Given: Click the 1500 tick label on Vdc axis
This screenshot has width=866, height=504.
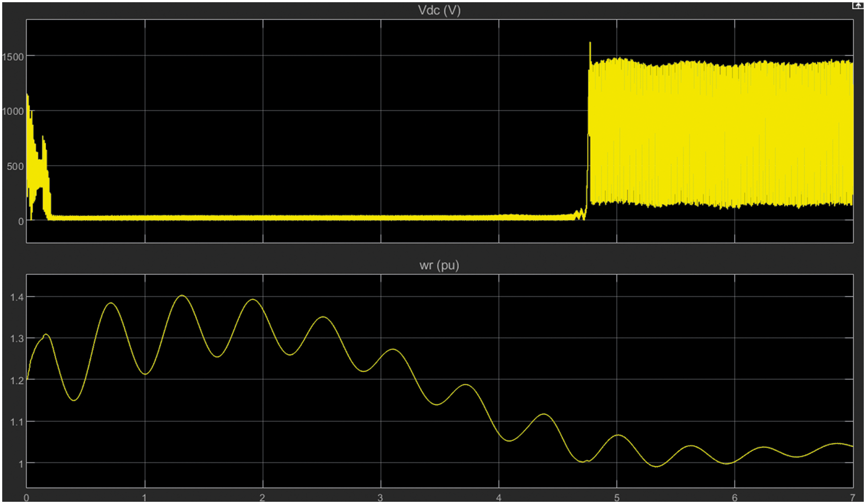Looking at the screenshot, I should pos(13,57).
